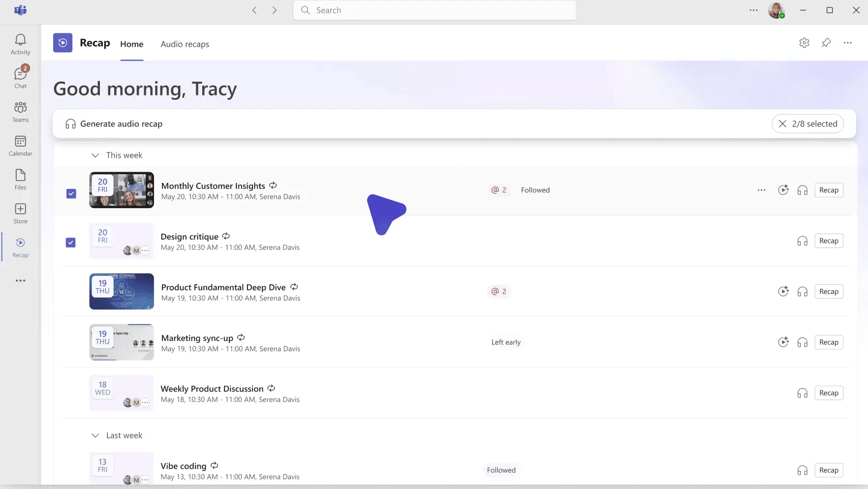The image size is (868, 489).
Task: Open Tracy's profile picture menu
Action: click(x=776, y=10)
